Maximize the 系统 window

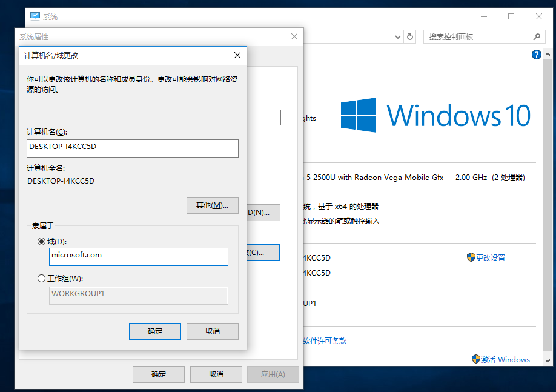tap(511, 17)
